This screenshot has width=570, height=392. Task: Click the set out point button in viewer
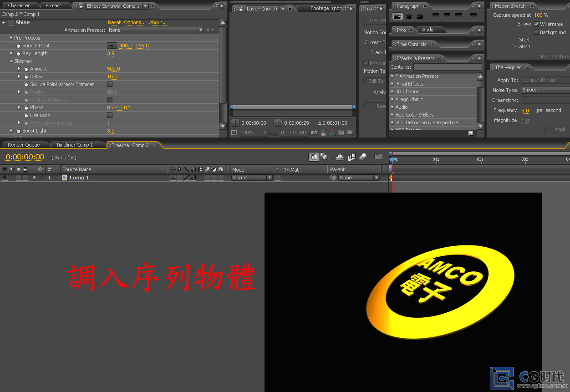click(x=278, y=123)
